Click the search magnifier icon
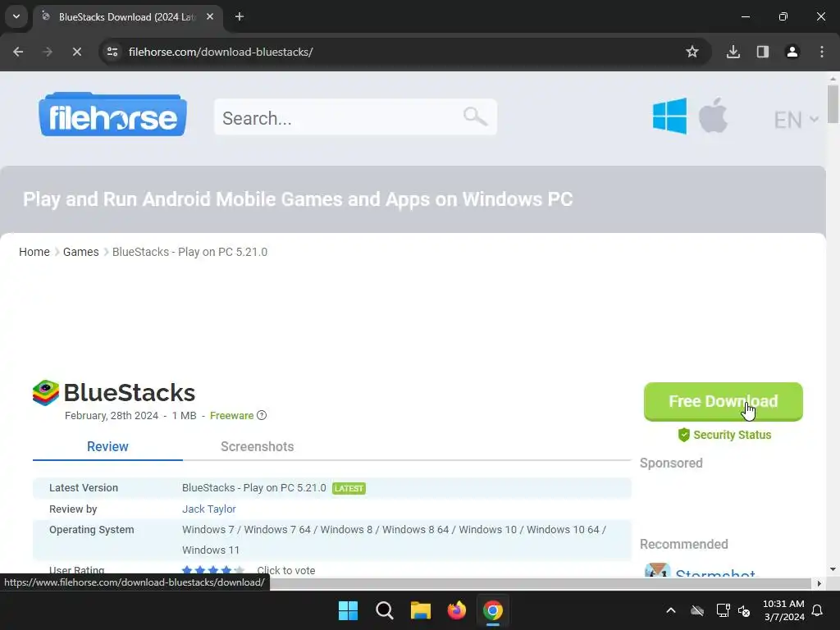840x630 pixels. coord(475,116)
